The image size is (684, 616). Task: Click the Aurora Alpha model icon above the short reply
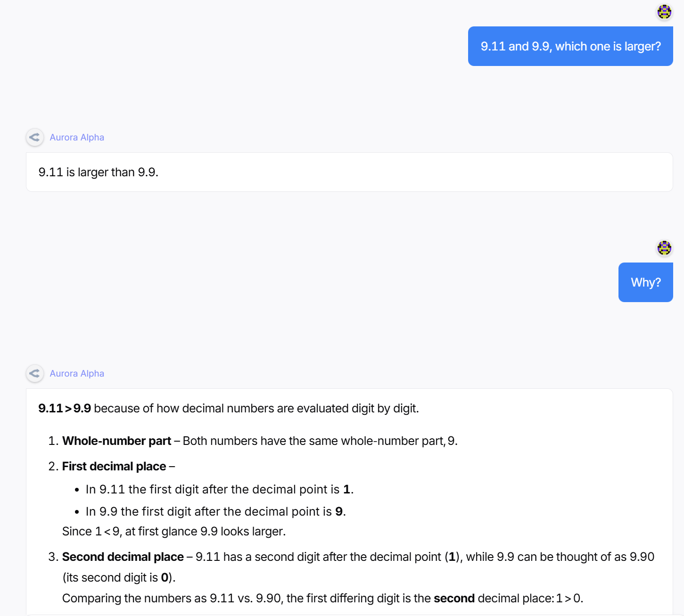[x=34, y=137]
